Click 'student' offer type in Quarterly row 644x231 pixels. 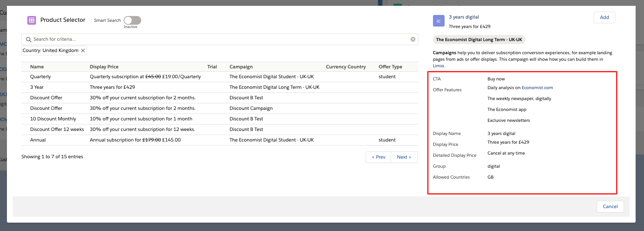click(387, 77)
